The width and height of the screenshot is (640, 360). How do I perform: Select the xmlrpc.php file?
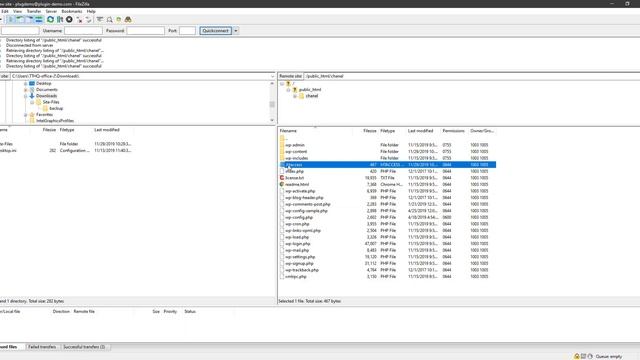296,276
